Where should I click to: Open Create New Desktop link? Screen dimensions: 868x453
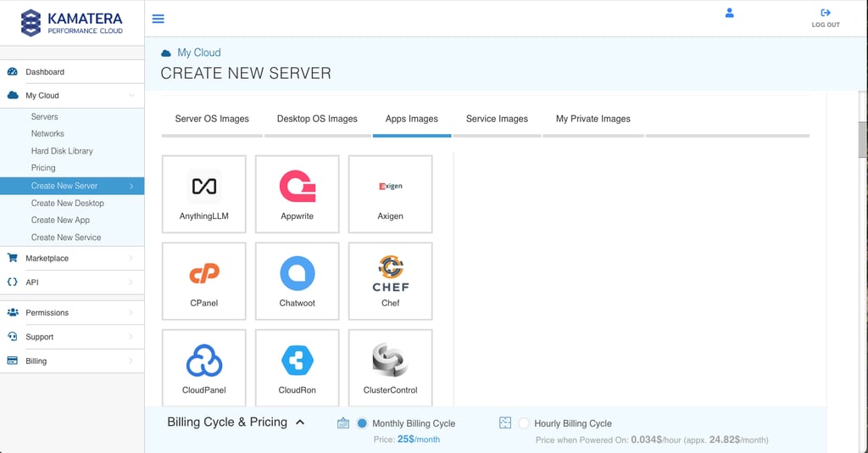click(x=68, y=204)
